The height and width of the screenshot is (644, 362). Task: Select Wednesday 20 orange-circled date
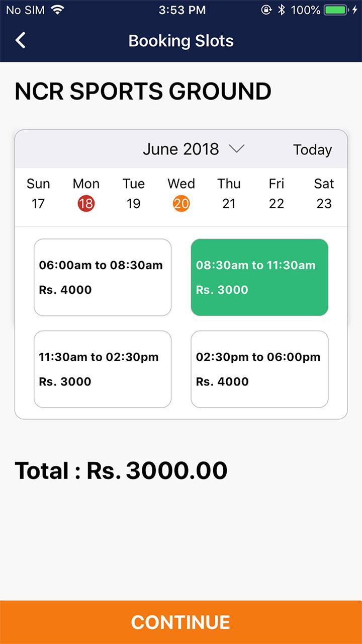[x=181, y=203]
